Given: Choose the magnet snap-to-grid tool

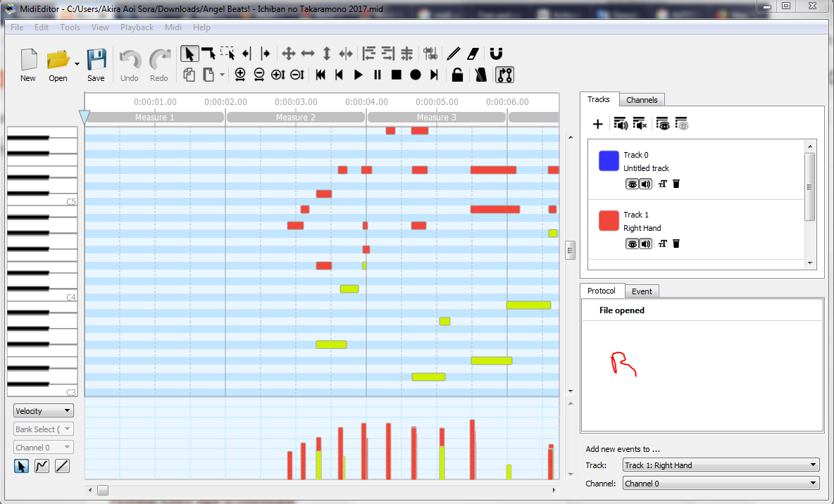Looking at the screenshot, I should pos(495,53).
